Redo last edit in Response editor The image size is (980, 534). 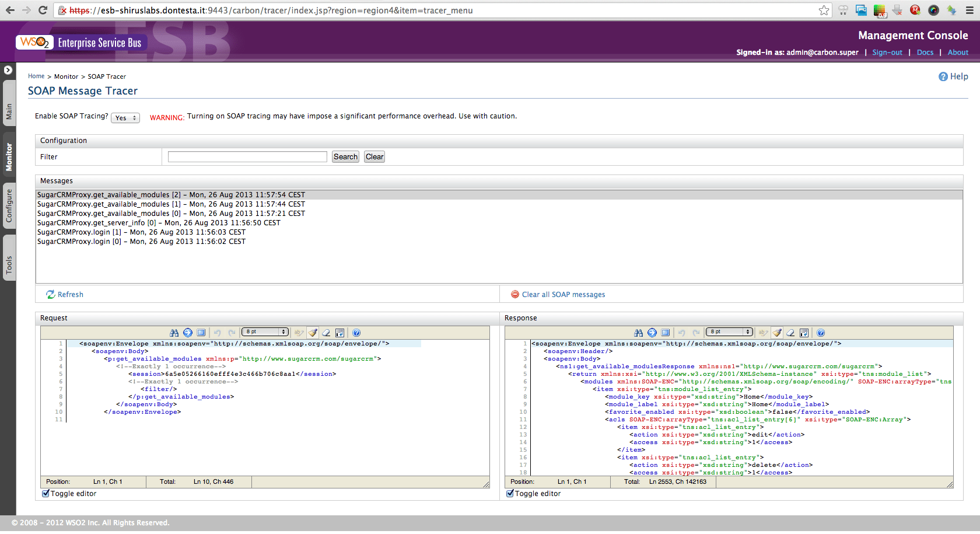(x=696, y=333)
